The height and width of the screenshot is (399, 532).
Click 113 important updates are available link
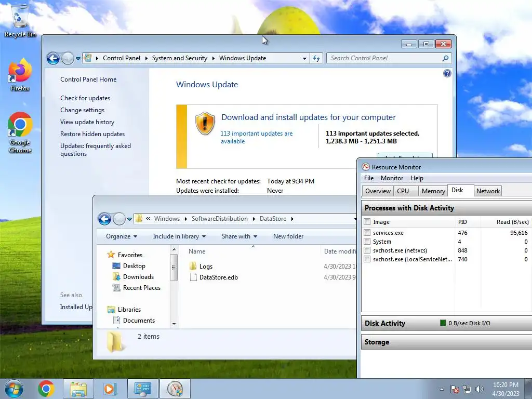tap(257, 137)
